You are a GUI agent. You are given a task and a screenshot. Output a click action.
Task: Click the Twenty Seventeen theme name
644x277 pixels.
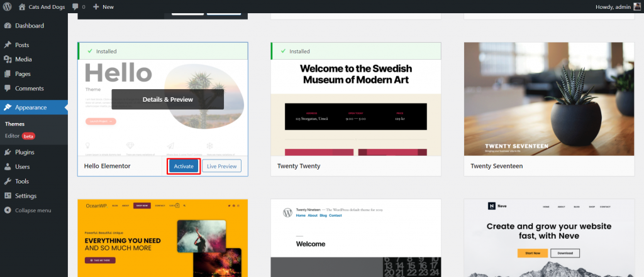point(497,166)
